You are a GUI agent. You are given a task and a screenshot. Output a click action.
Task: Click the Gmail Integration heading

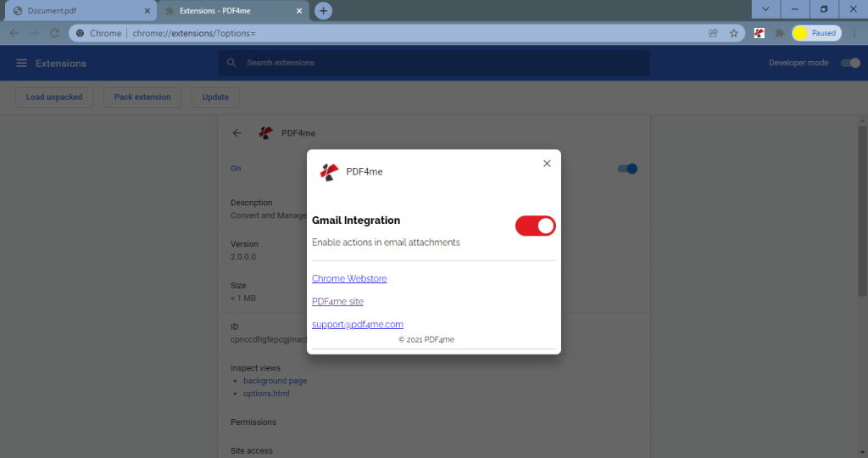click(356, 221)
